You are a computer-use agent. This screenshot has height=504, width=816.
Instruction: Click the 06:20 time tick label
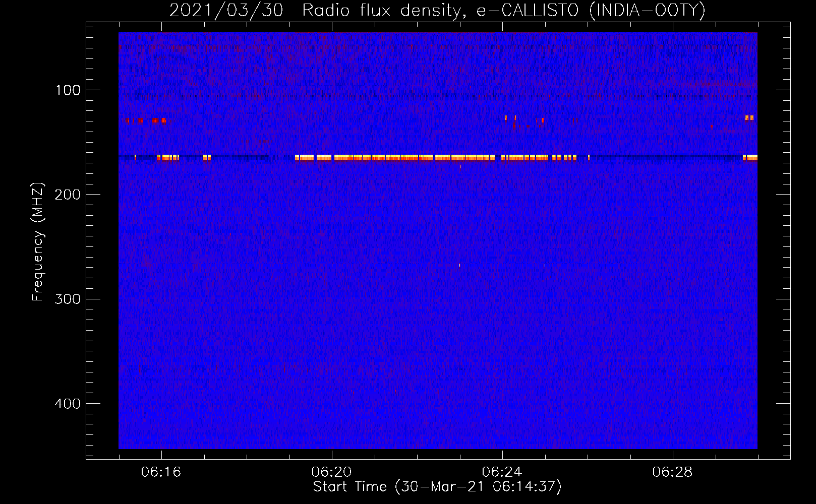[x=331, y=472]
